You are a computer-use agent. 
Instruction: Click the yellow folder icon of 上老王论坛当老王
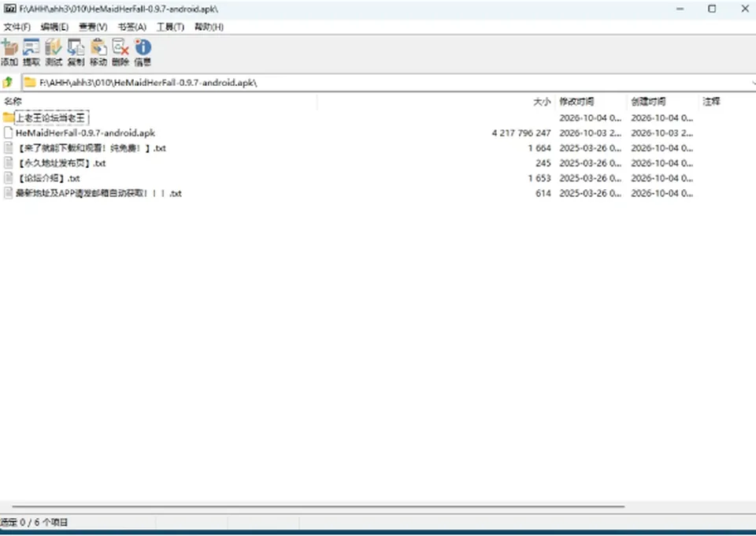[8, 117]
